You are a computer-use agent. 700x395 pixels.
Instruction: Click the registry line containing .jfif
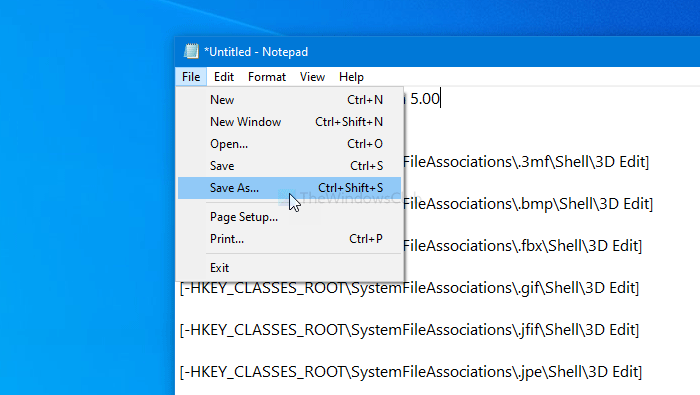[409, 330]
